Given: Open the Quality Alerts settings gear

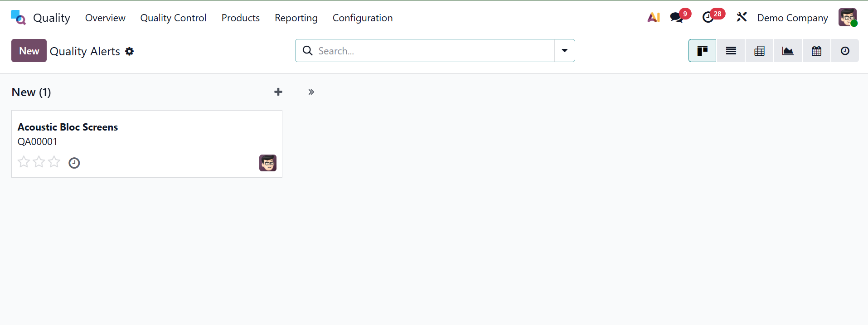Looking at the screenshot, I should 130,52.
